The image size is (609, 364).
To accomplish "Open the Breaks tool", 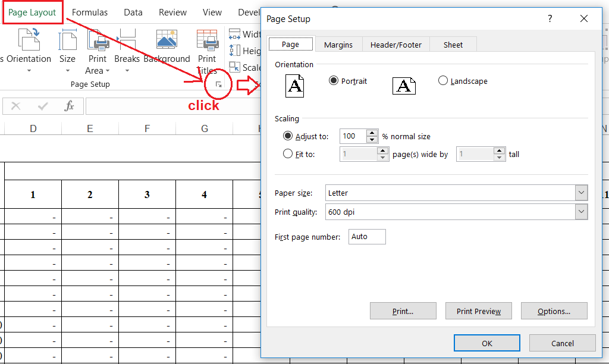I will click(127, 48).
